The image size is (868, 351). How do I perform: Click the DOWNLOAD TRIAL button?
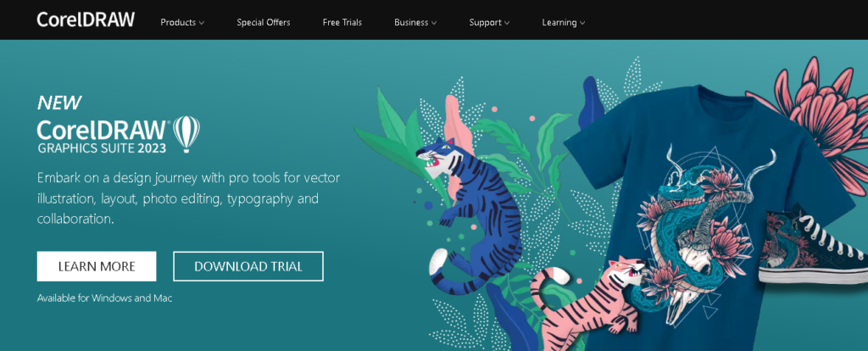coord(248,266)
